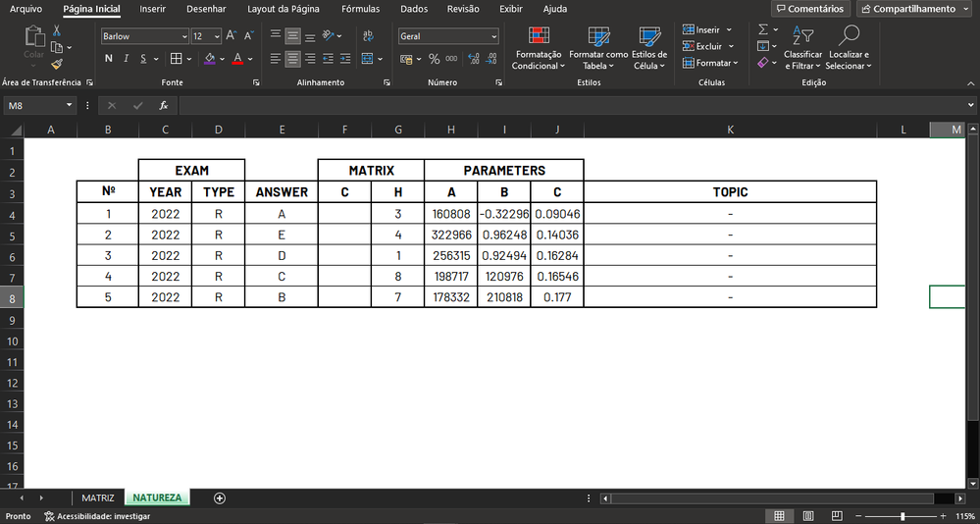Expand the formula bar
The width and height of the screenshot is (980, 524).
click(x=970, y=106)
